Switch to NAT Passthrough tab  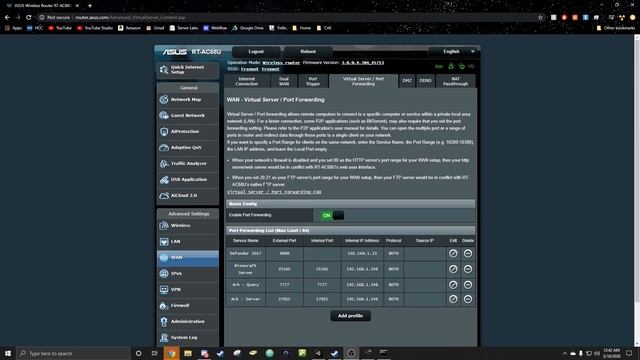[456, 81]
